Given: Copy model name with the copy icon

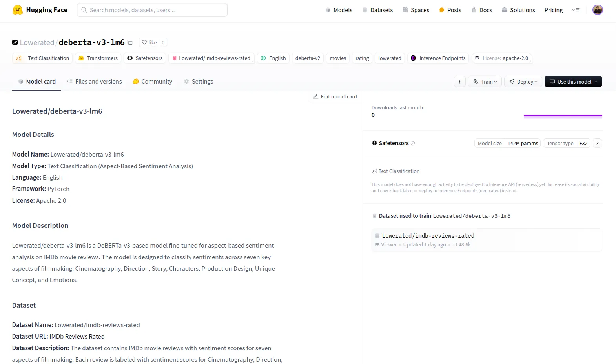Looking at the screenshot, I should (130, 42).
